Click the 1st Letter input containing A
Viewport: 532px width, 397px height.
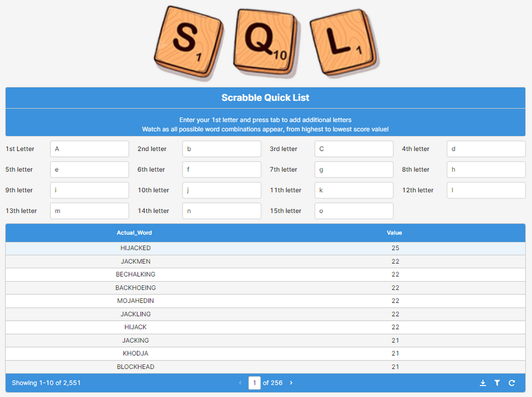(89, 149)
